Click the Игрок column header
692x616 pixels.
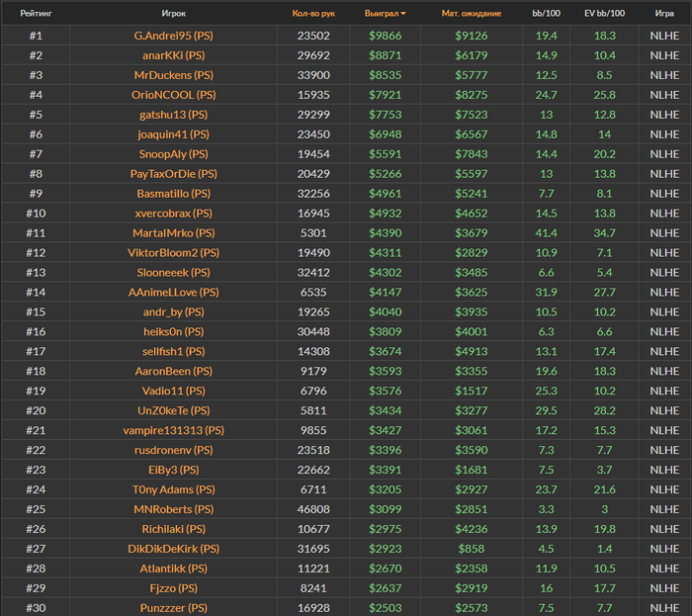173,14
